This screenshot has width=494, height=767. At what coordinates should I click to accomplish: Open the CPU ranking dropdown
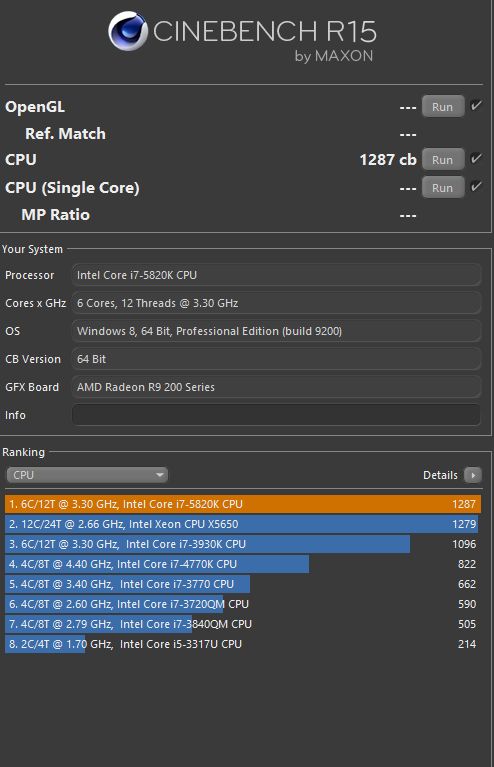point(87,475)
